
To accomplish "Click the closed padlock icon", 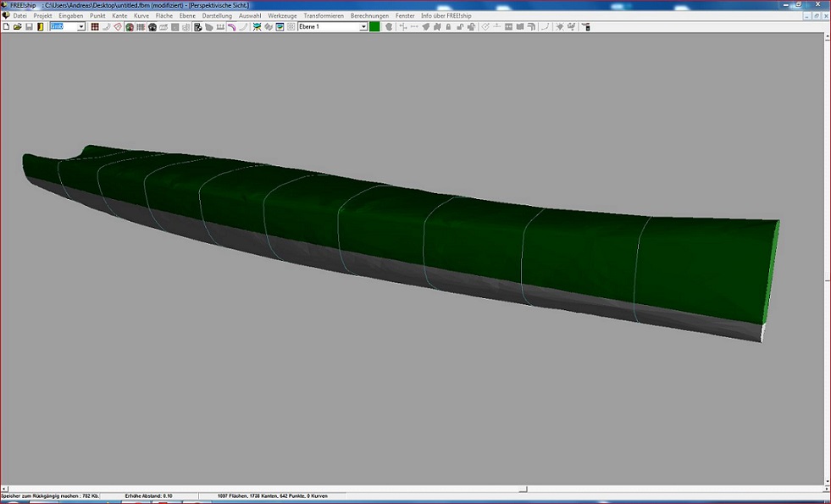I will [x=448, y=27].
